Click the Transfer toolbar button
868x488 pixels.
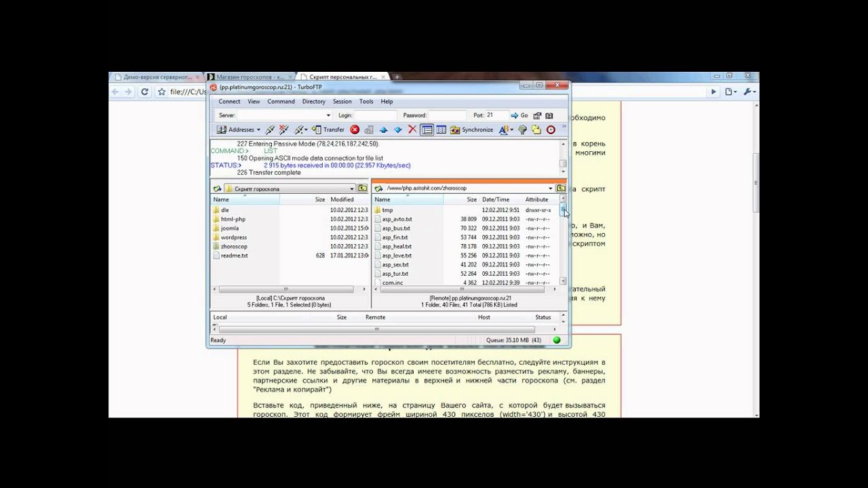328,129
